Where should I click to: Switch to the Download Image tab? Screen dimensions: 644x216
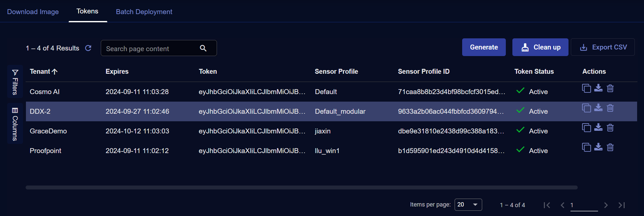point(33,12)
